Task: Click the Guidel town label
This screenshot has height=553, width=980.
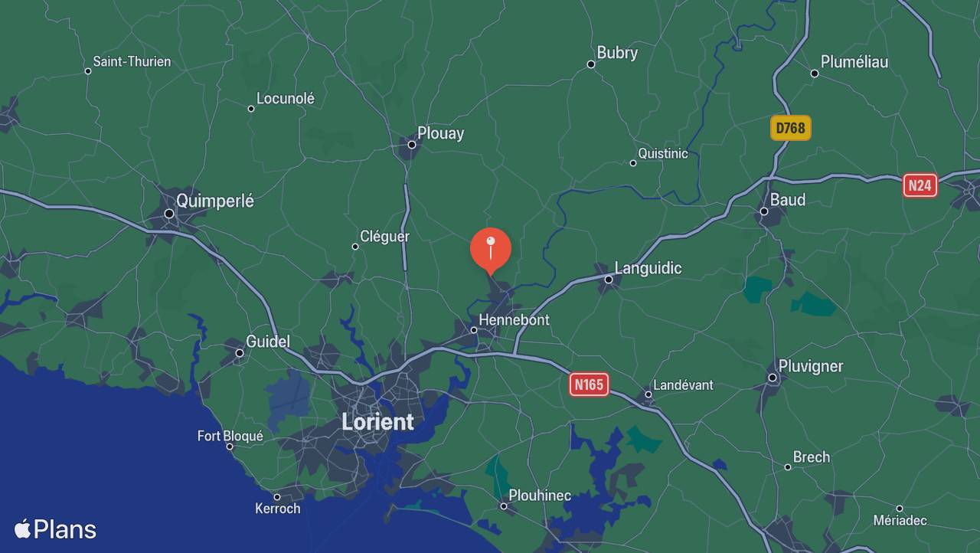Action: point(267,342)
